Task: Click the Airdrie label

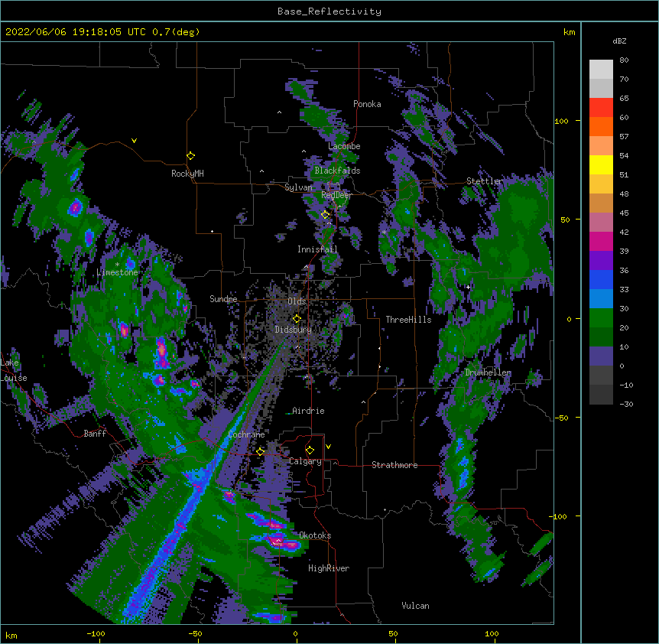Action: coord(308,411)
